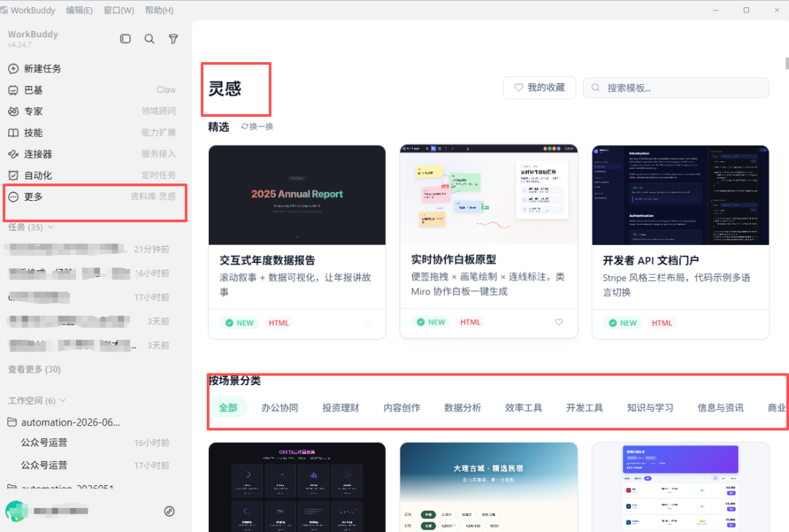789x532 pixels.
Task: Select the 开发工具 category tab
Action: point(584,408)
